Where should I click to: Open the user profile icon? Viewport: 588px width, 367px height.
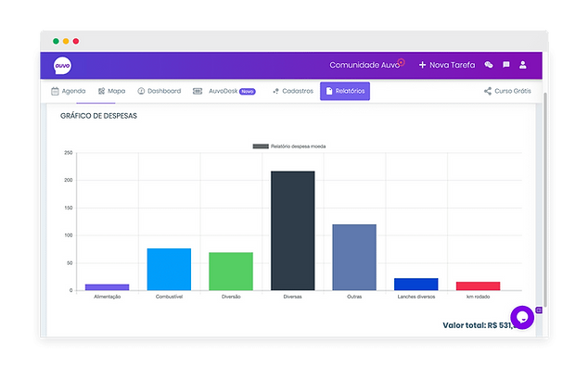523,65
